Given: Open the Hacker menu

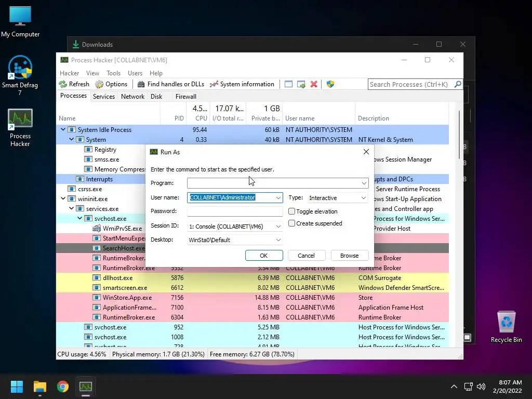Looking at the screenshot, I should click(69, 73).
